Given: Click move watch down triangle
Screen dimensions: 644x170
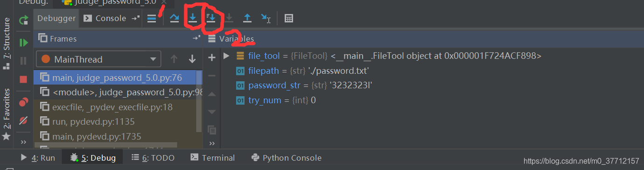Looking at the screenshot, I should (211, 112).
